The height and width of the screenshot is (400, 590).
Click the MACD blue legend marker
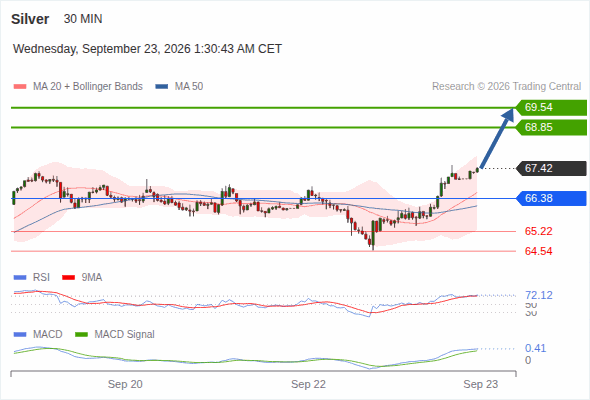(20, 335)
